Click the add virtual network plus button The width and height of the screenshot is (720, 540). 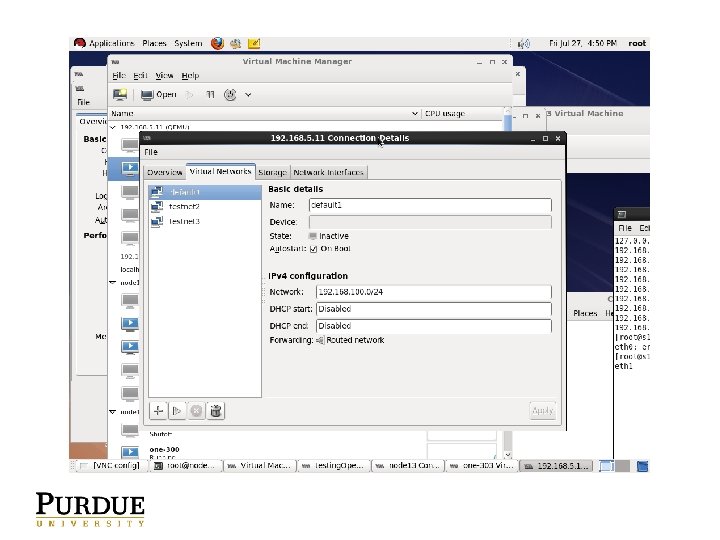(x=158, y=411)
